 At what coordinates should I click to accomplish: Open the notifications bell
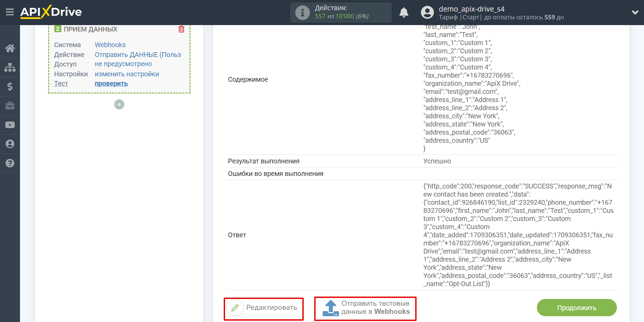coord(404,13)
